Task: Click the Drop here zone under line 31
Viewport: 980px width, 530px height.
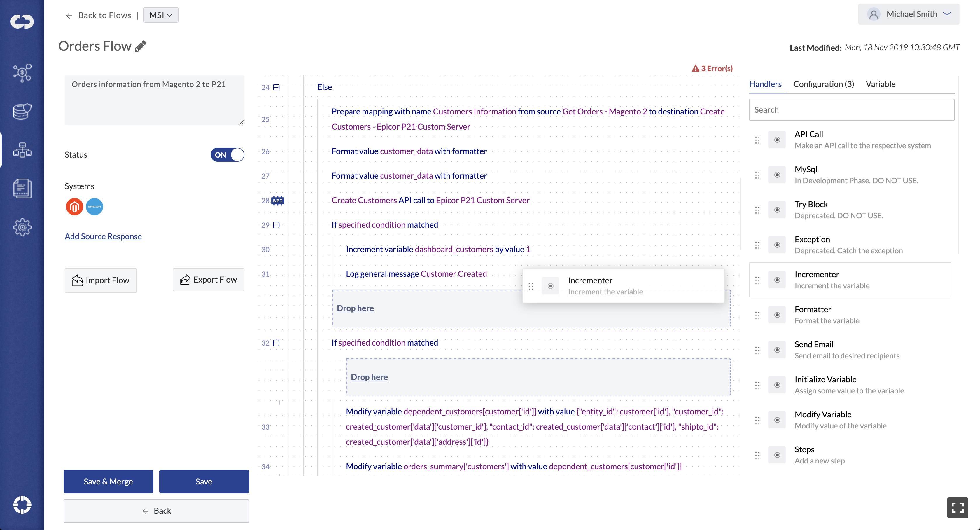Action: (x=531, y=308)
